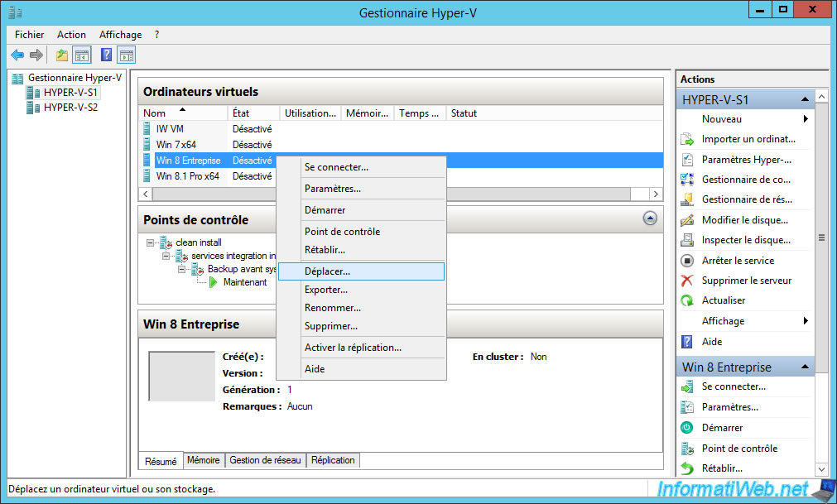Click the virtual machines list right scroll arrow
Viewport: 837px width, 504px height.
coord(656,194)
